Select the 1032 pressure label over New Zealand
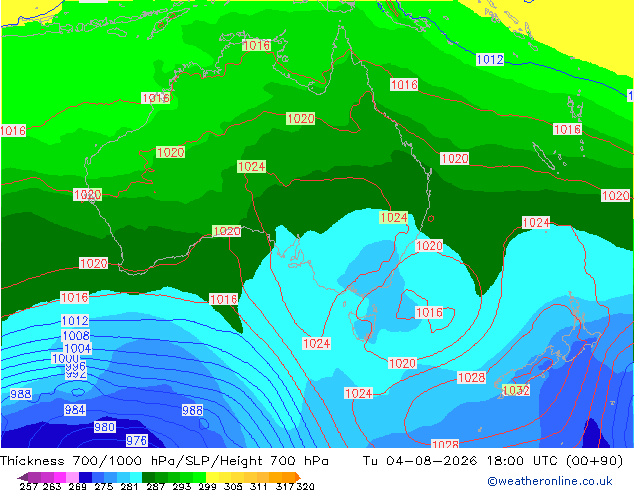Screen dimensions: 634x490 (516, 390)
